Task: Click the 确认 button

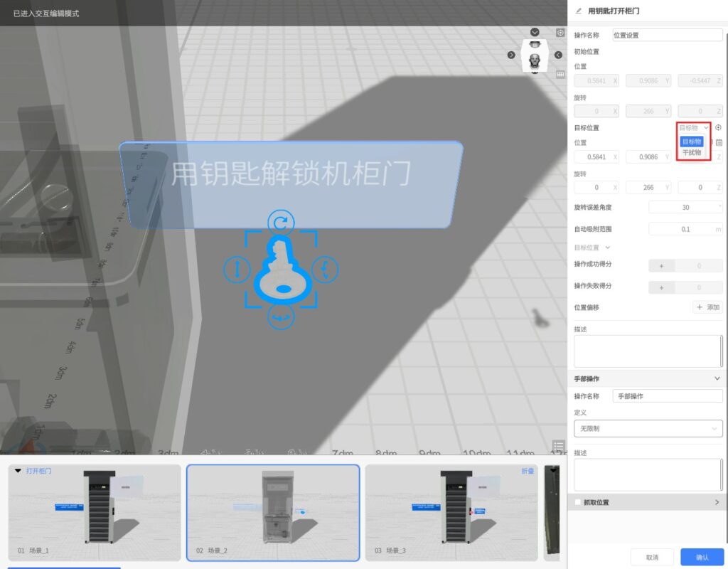Action: (x=702, y=557)
